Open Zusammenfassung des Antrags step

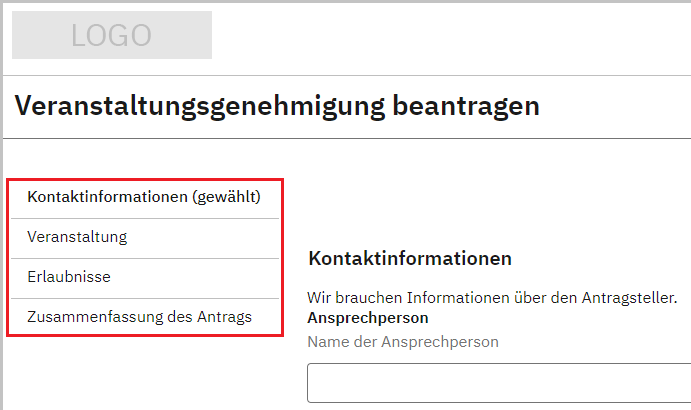[x=139, y=317]
